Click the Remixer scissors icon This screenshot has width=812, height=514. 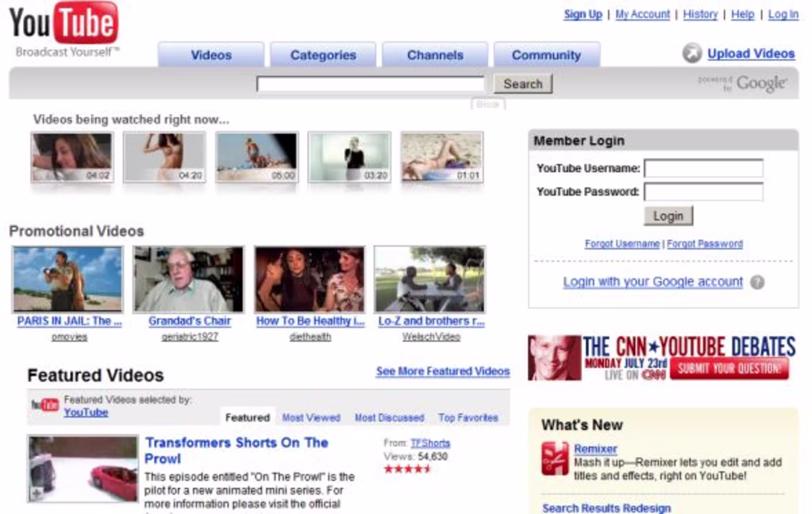(555, 458)
